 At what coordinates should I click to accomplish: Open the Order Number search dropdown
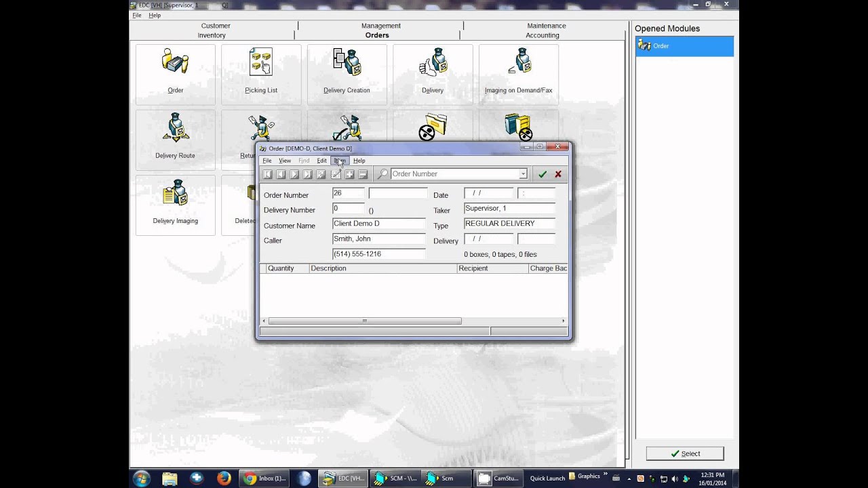523,174
